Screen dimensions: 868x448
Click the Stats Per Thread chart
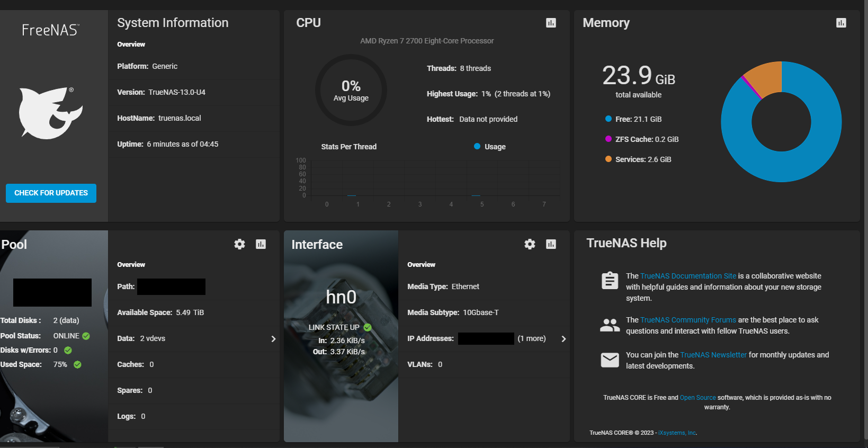[428, 182]
